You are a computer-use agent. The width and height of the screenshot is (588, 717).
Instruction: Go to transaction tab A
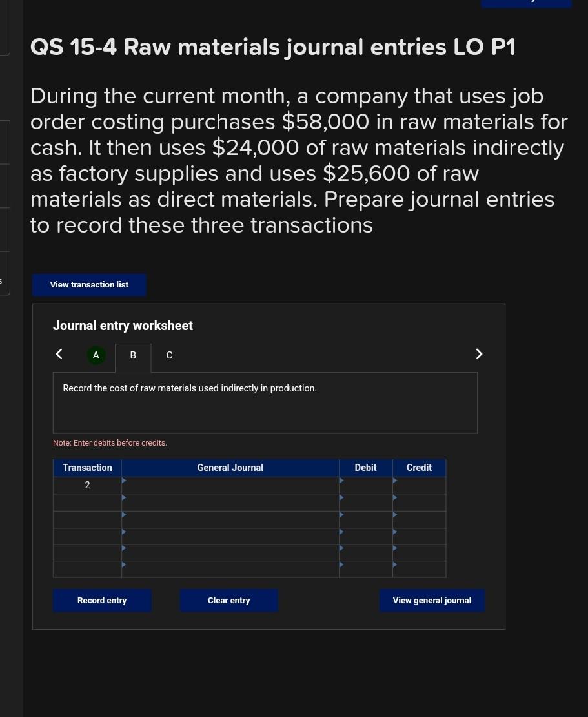pos(96,355)
